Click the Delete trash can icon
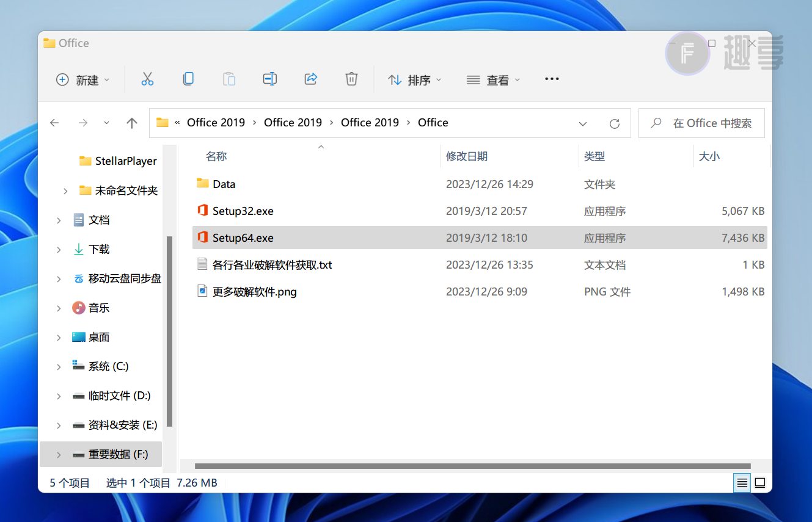This screenshot has height=522, width=812. click(351, 79)
